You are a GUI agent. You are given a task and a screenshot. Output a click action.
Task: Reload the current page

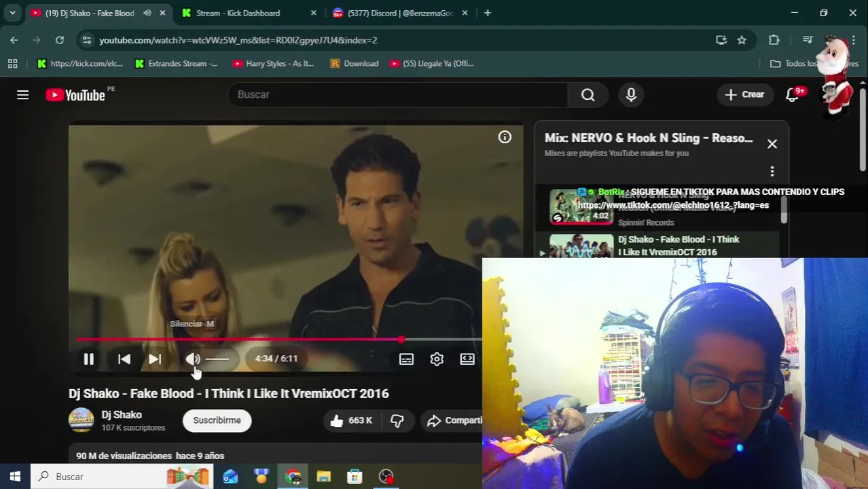pyautogui.click(x=60, y=40)
